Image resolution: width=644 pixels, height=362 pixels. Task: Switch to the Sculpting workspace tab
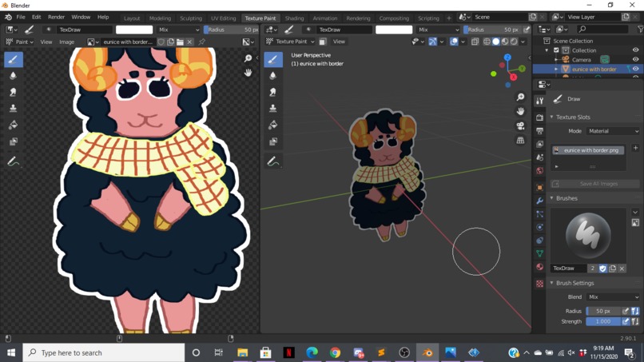pyautogui.click(x=191, y=18)
